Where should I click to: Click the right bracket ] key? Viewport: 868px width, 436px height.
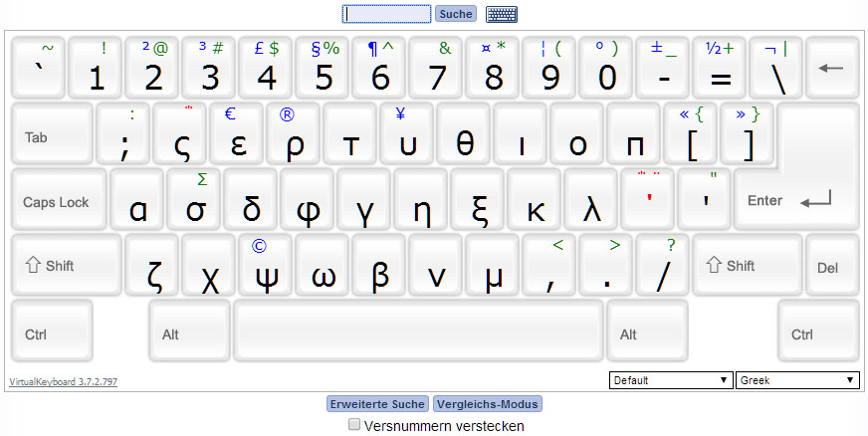point(747,134)
